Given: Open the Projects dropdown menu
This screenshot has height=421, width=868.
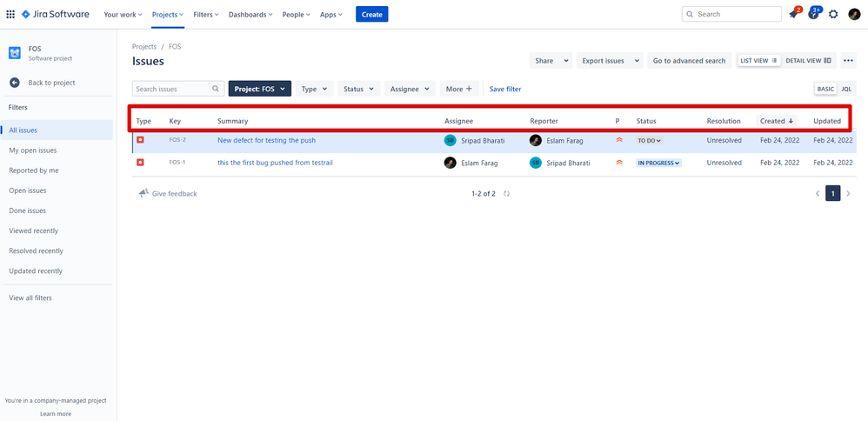Looking at the screenshot, I should pos(168,15).
